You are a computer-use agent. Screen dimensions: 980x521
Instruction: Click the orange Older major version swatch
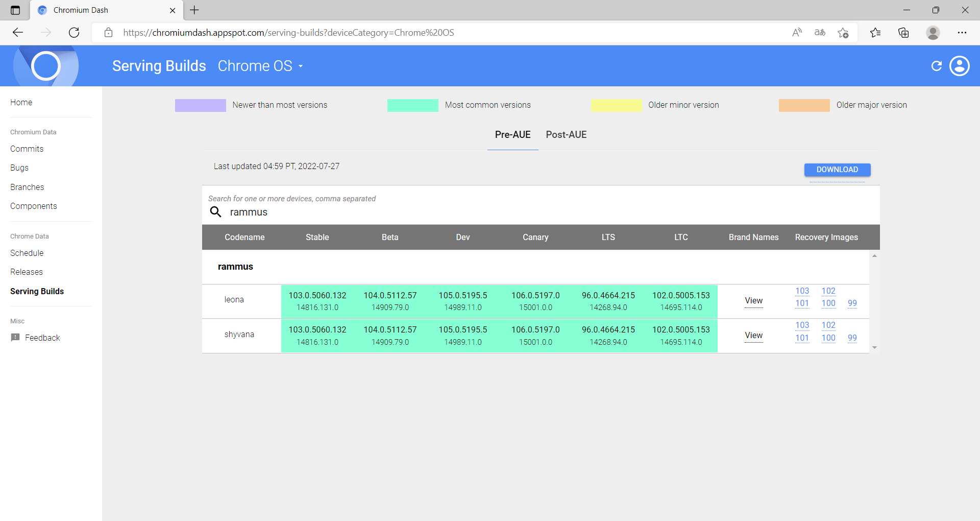click(x=804, y=105)
